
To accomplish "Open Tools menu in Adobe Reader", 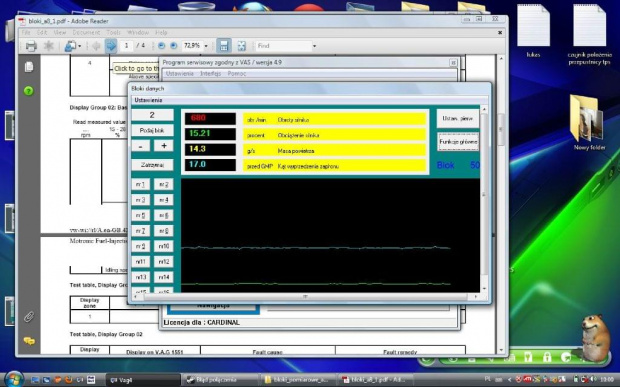I will click(113, 32).
